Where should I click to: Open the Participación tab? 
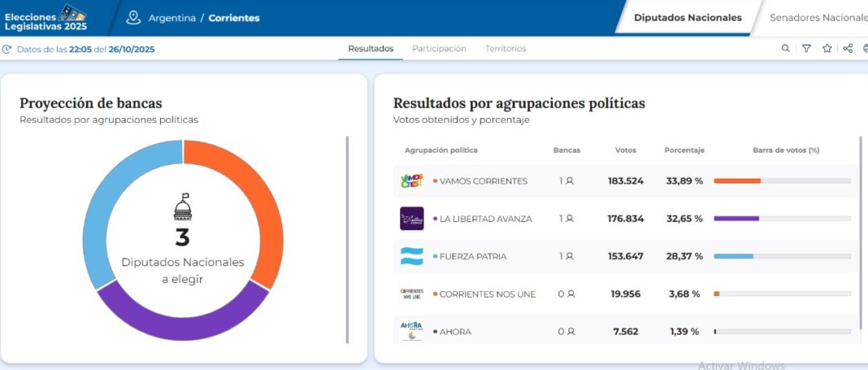coord(439,49)
